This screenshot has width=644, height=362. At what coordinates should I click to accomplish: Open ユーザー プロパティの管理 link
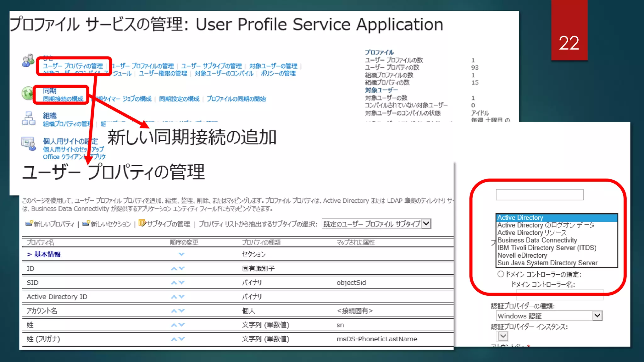pos(73,66)
